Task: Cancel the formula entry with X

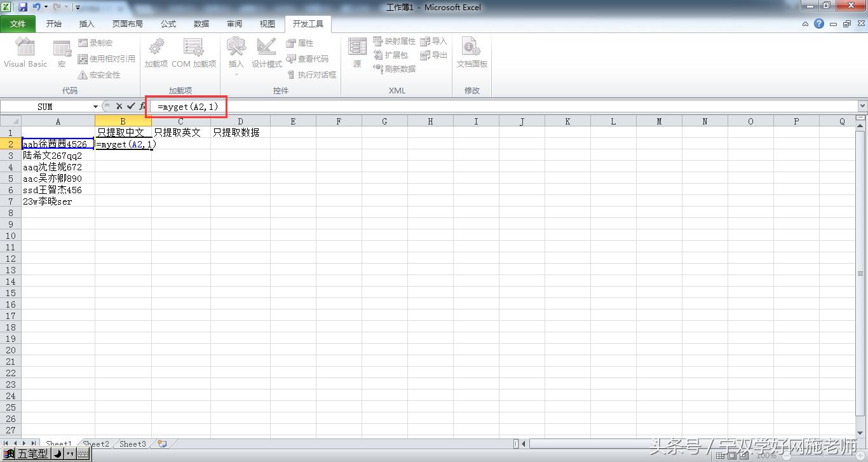Action: (x=119, y=107)
